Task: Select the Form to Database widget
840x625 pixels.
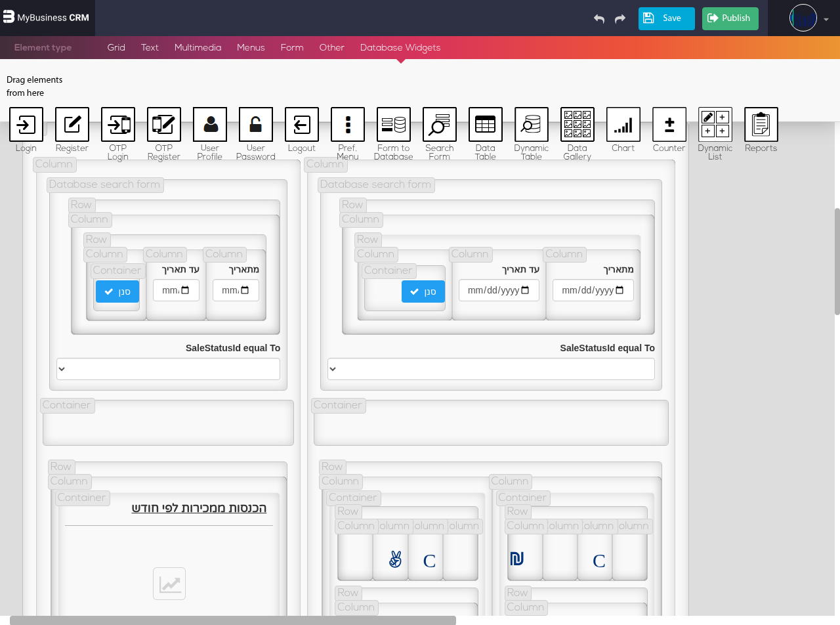Action: 394,125
